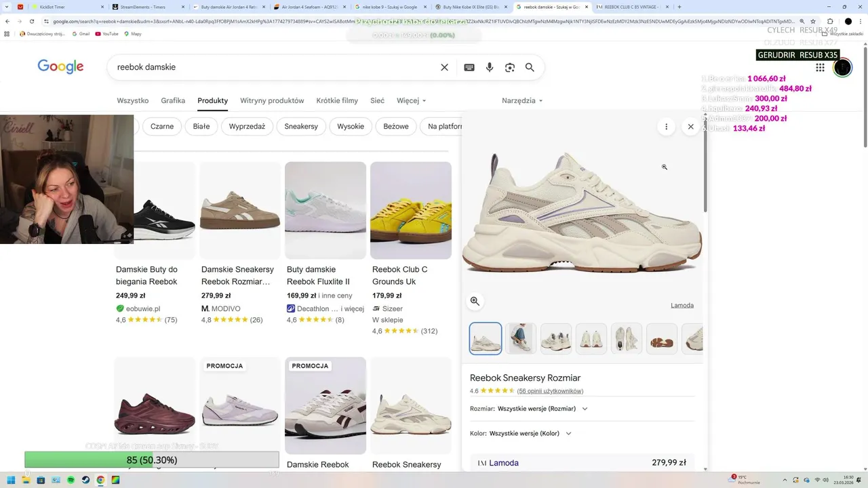Select the first shoe thumbnail in panel
868x488 pixels.
coord(486,338)
